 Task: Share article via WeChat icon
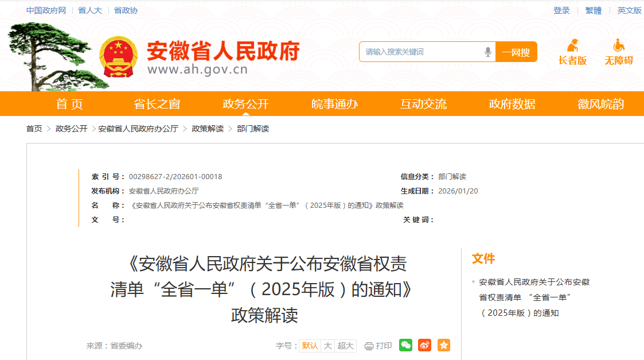point(405,345)
